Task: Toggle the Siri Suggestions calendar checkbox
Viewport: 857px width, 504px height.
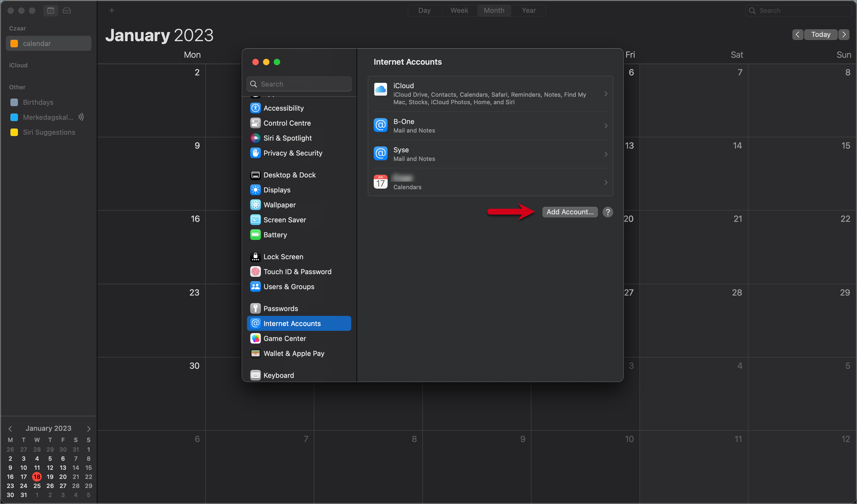Action: coord(14,132)
